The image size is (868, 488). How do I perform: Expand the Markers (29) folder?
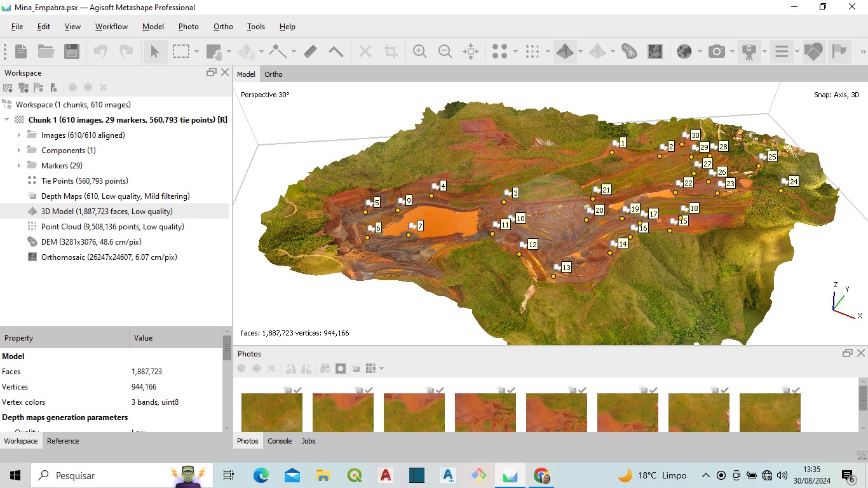[x=19, y=165]
